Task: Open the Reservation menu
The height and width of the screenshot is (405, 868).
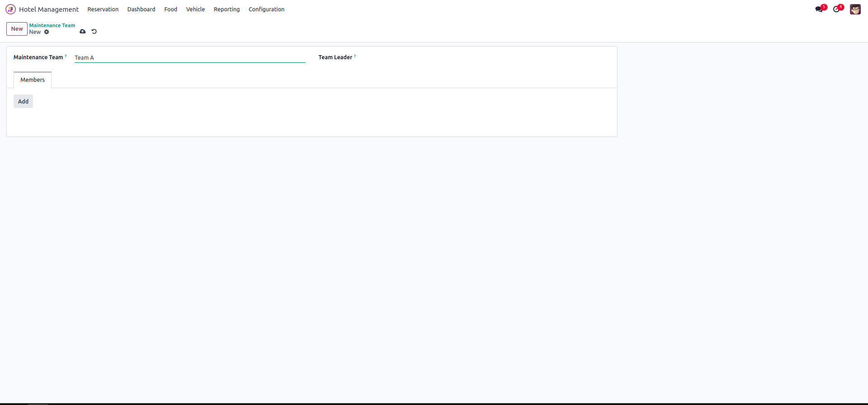Action: click(103, 9)
